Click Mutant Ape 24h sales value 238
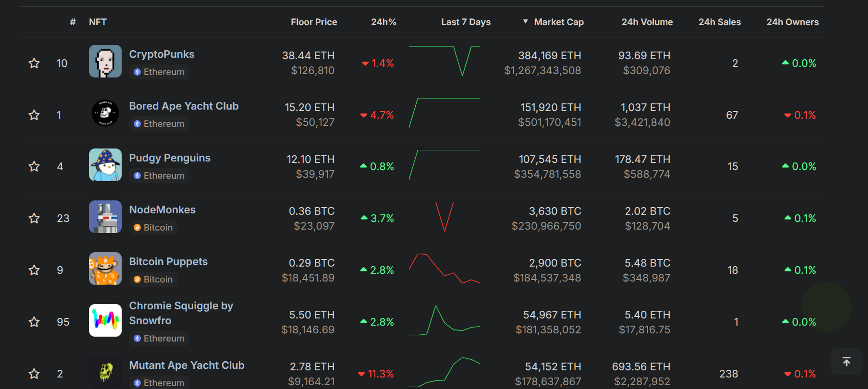 (x=729, y=374)
